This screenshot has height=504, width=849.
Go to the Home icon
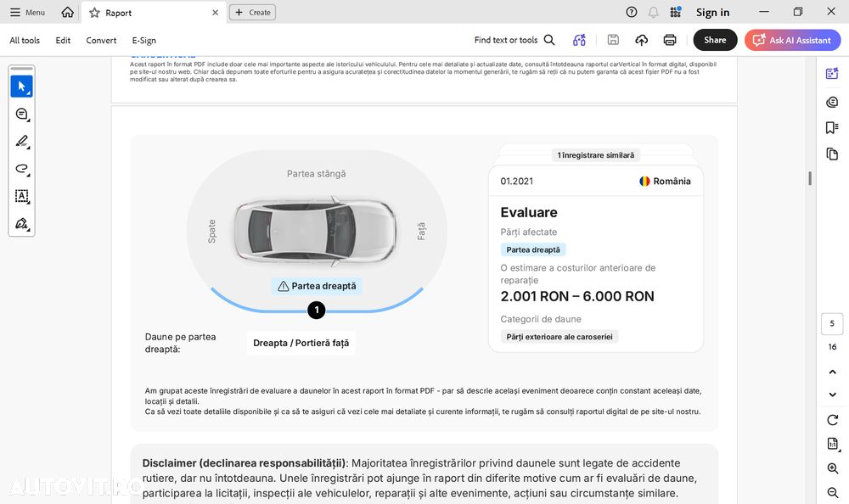coord(68,12)
